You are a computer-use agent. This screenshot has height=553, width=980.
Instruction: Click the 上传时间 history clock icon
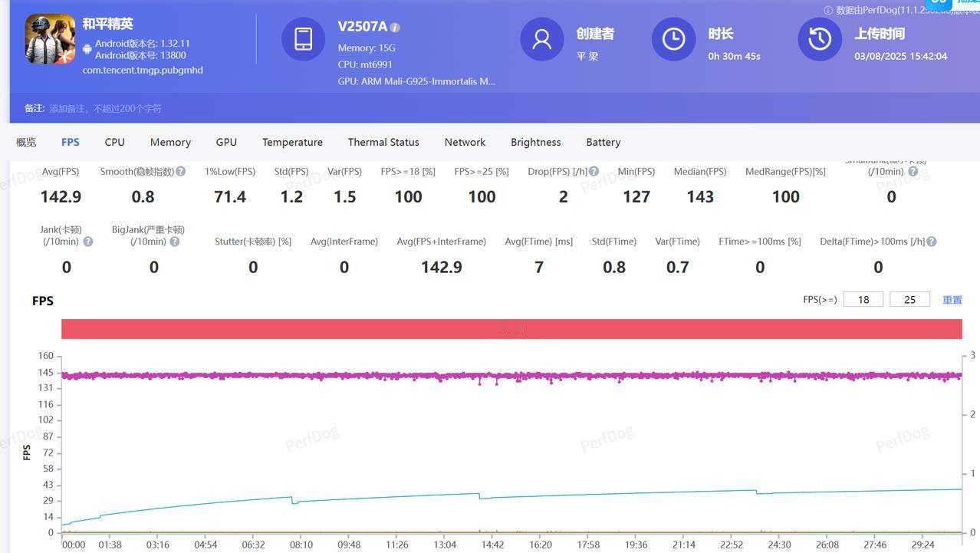coord(820,39)
